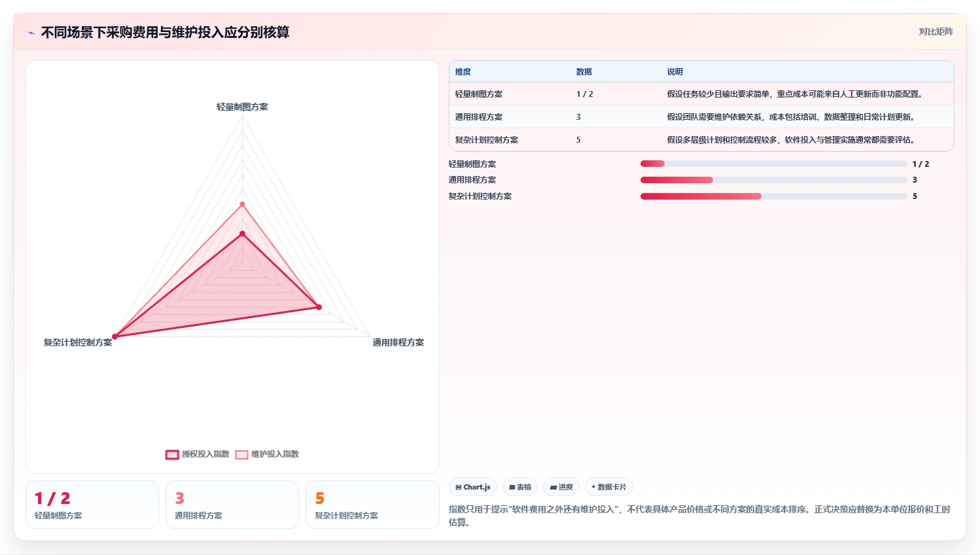Click the page title 不同场景下采购费用与维护投入应分别核算
980x555 pixels.
(165, 32)
